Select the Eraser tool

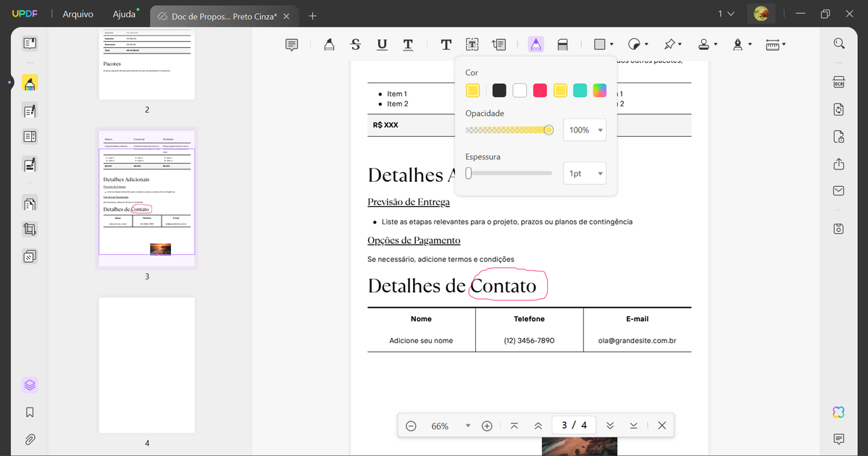coord(563,44)
